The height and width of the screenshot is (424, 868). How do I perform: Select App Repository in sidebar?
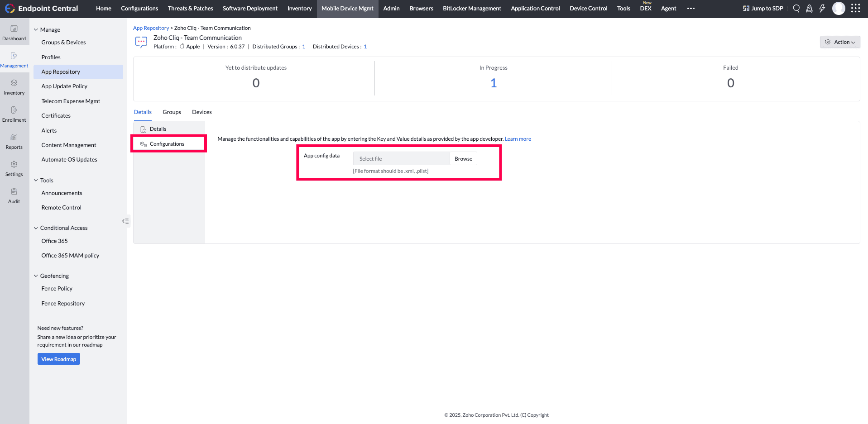78,72
